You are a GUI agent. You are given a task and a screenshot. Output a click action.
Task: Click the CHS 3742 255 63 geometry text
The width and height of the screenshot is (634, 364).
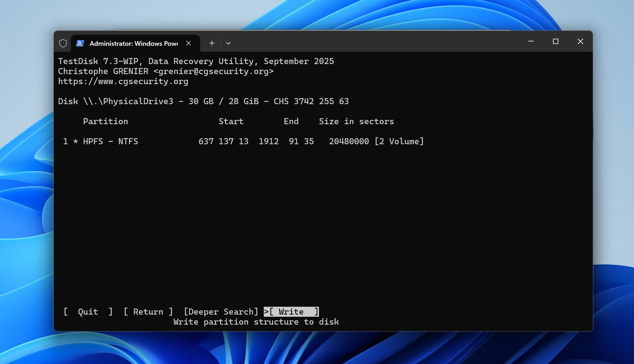click(x=311, y=101)
